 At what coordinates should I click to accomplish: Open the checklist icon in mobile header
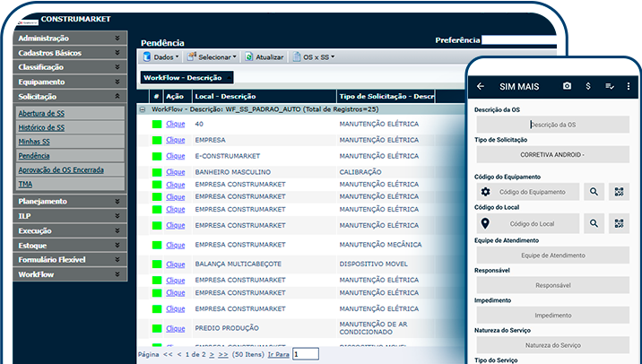pos(610,86)
